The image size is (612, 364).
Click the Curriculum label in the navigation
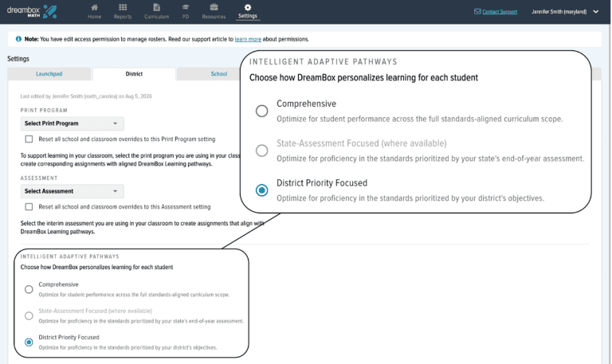pyautogui.click(x=156, y=17)
